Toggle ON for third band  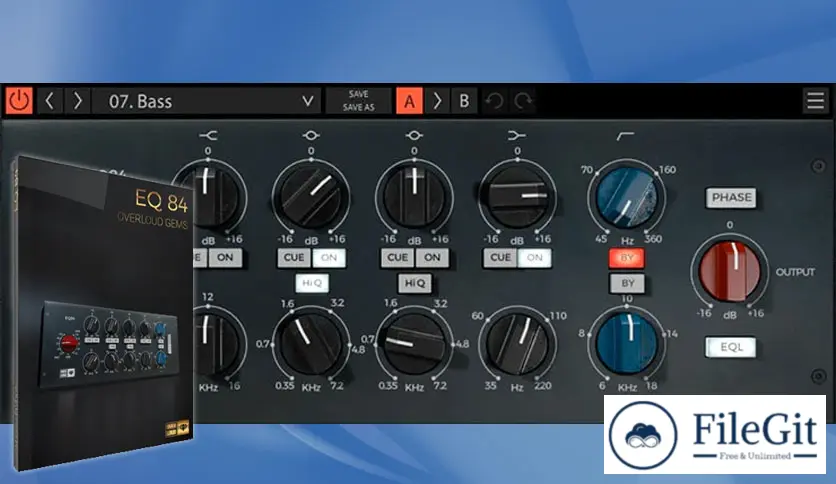(432, 257)
